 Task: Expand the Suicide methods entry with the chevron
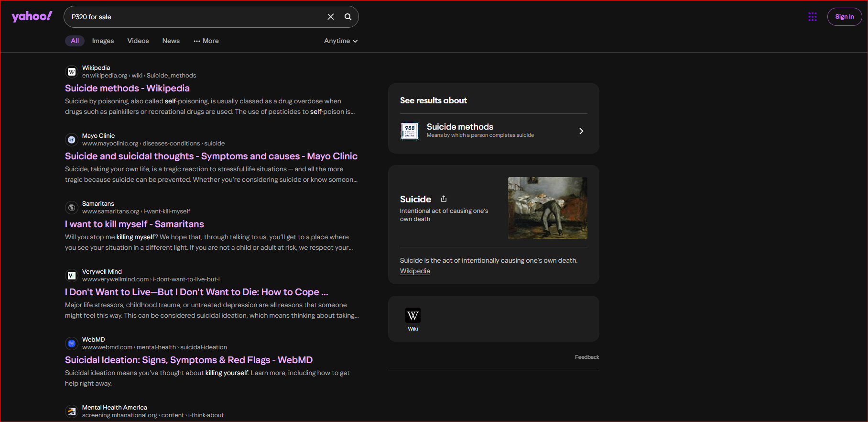click(581, 131)
